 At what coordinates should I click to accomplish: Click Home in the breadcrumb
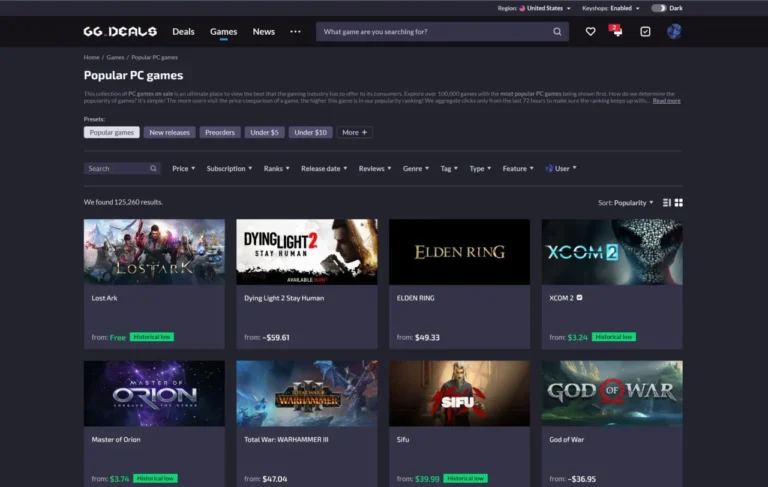click(x=92, y=57)
